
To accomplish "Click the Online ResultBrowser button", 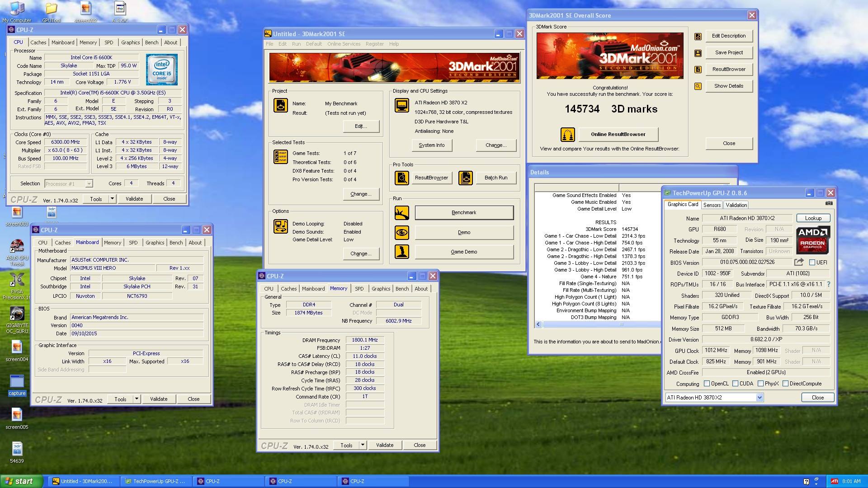I will coord(618,134).
